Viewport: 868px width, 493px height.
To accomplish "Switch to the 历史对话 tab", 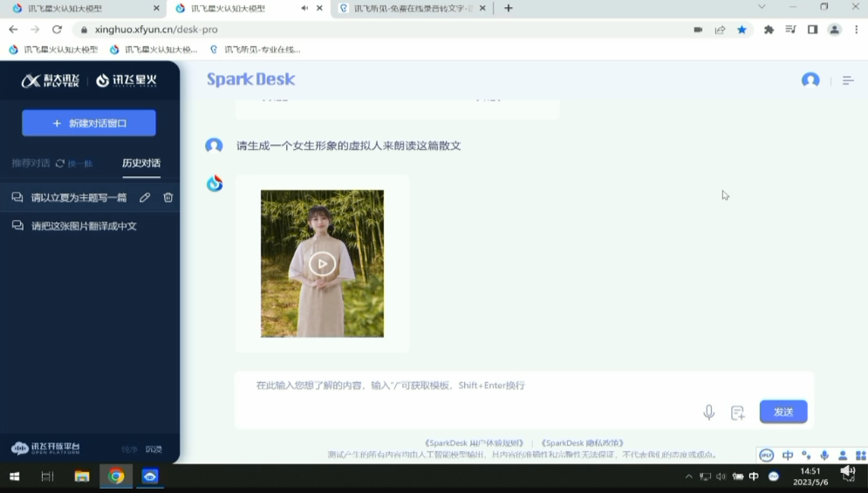I will 140,163.
